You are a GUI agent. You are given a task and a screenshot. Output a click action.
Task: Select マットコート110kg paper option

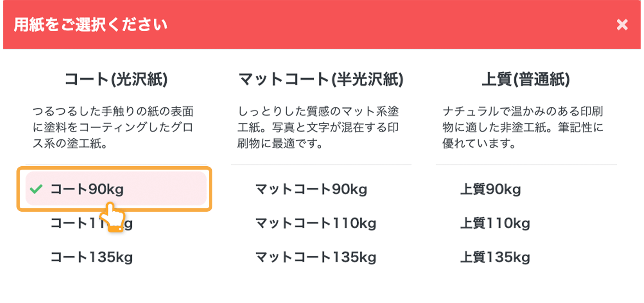click(x=316, y=223)
